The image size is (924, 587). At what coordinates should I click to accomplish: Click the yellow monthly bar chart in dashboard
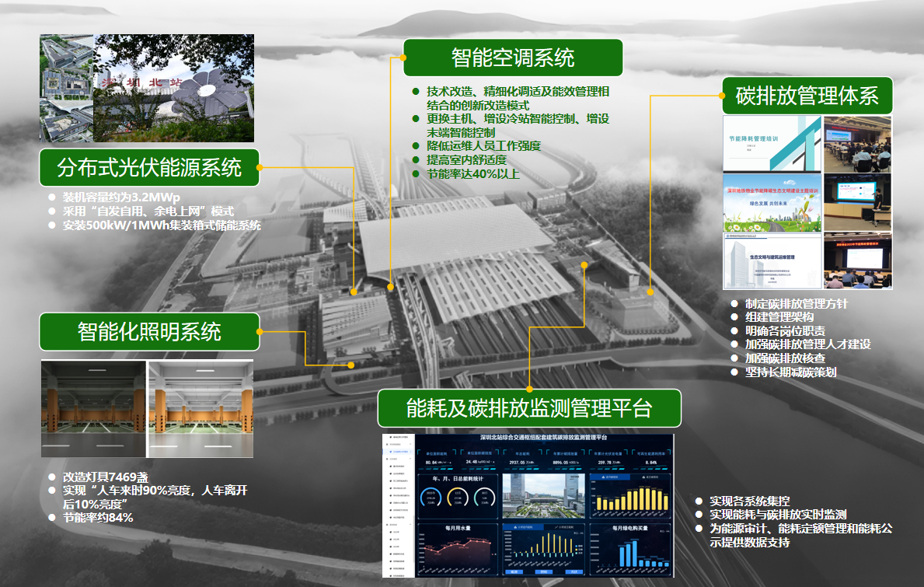coord(630,497)
